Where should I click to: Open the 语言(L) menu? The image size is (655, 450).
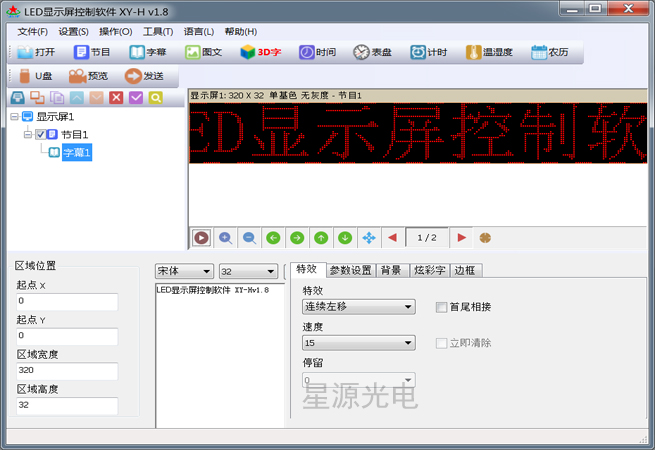(x=199, y=32)
